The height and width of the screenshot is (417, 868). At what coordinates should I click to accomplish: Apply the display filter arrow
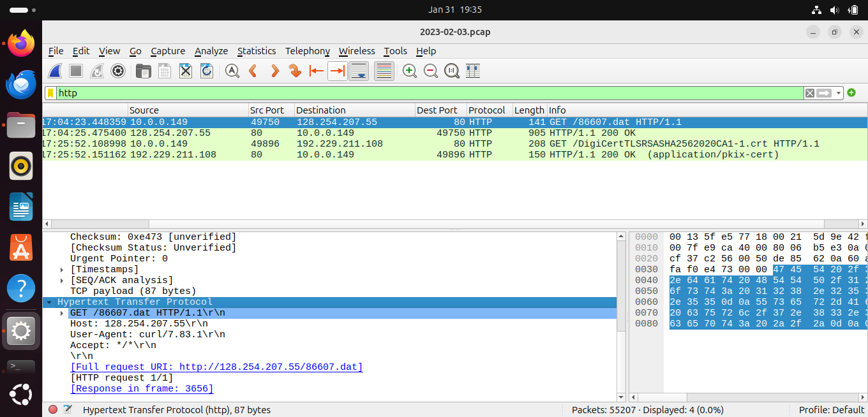pos(825,93)
